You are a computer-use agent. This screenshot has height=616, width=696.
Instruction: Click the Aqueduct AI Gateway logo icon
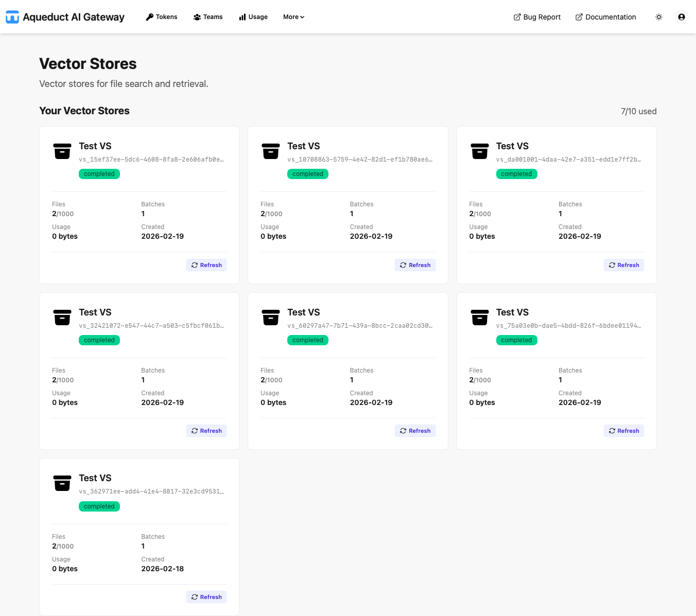pos(12,16)
